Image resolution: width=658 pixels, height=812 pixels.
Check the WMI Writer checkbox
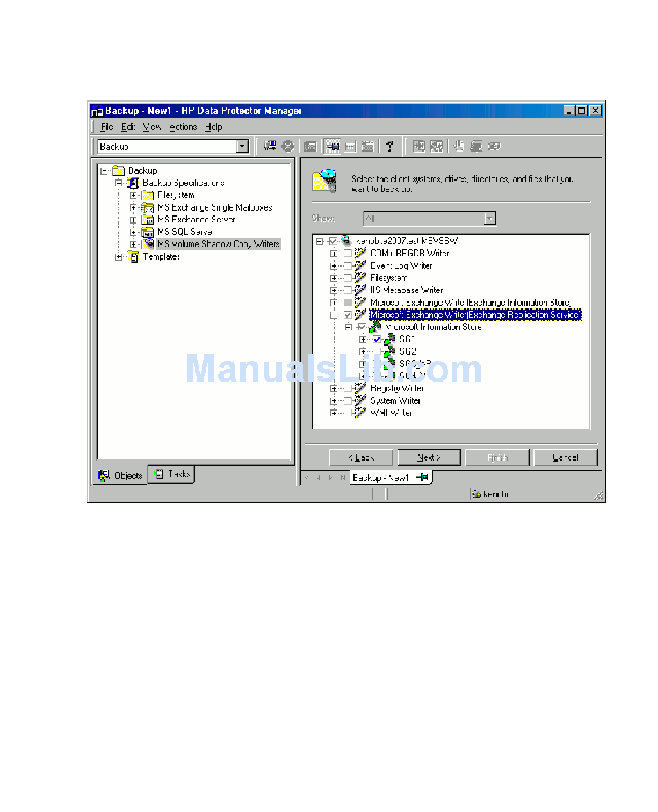(x=348, y=413)
